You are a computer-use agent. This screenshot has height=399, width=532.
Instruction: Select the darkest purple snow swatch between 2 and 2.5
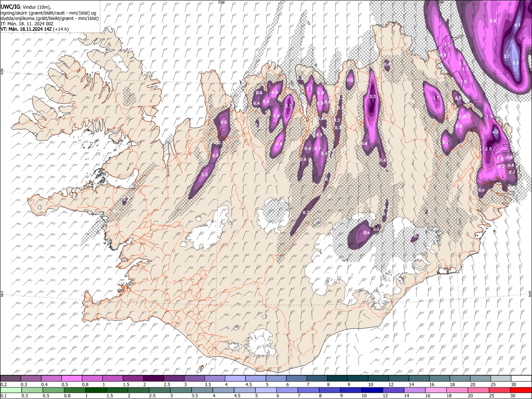[x=153, y=378]
